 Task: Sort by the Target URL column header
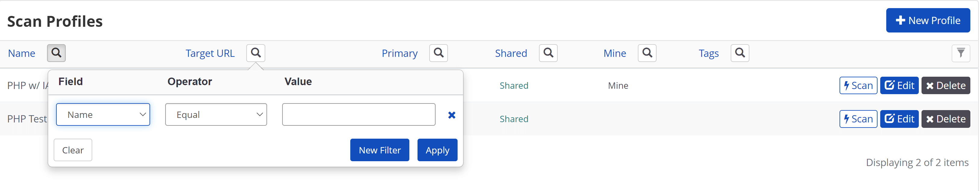tap(210, 54)
